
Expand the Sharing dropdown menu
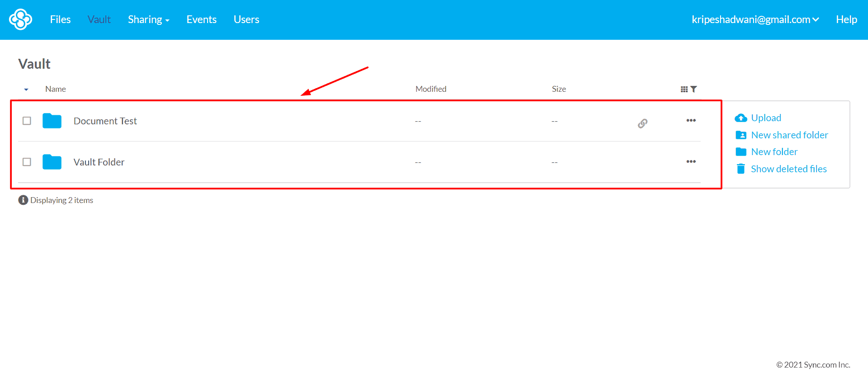pos(148,19)
